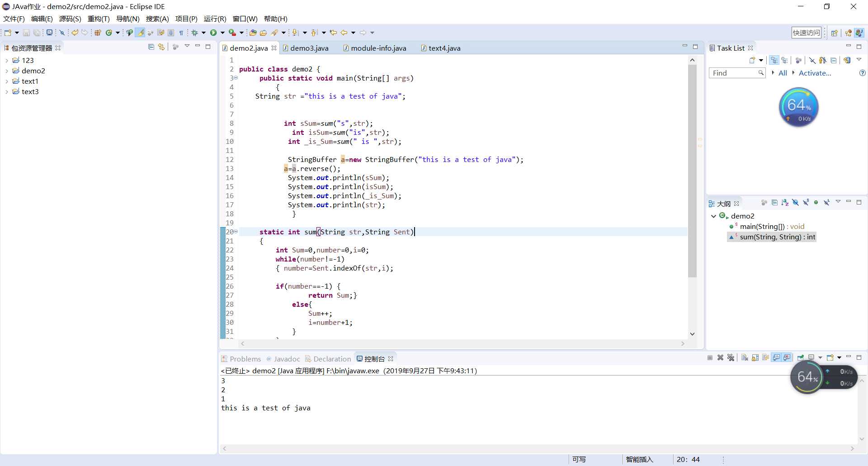Expand the text3 project node
868x466 pixels.
(7, 92)
